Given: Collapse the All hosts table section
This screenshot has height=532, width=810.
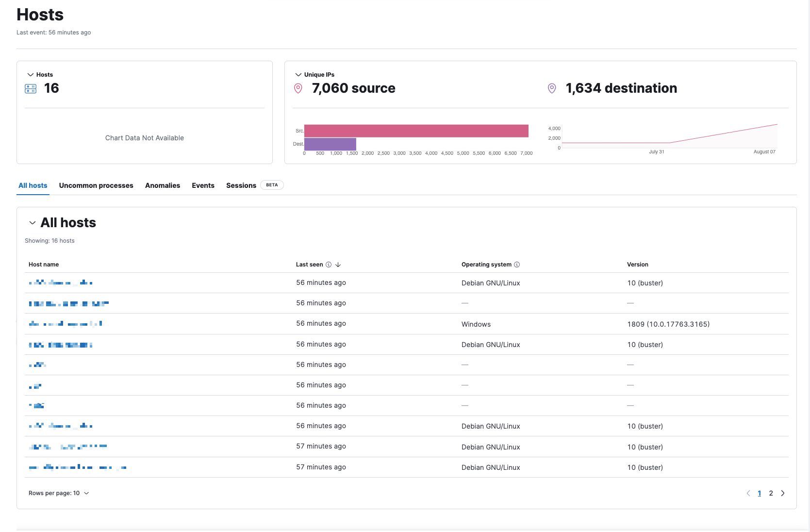Looking at the screenshot, I should pos(32,223).
